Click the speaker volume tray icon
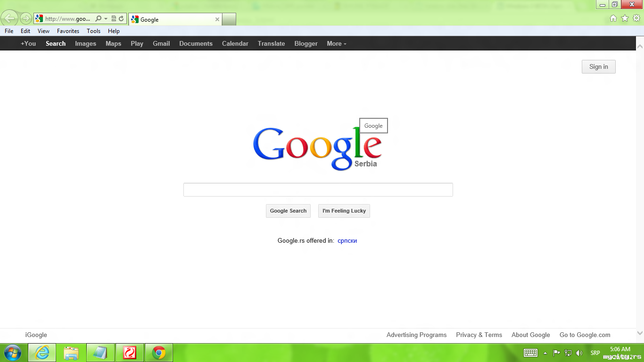Viewport: 644px width, 362px height. pyautogui.click(x=579, y=353)
